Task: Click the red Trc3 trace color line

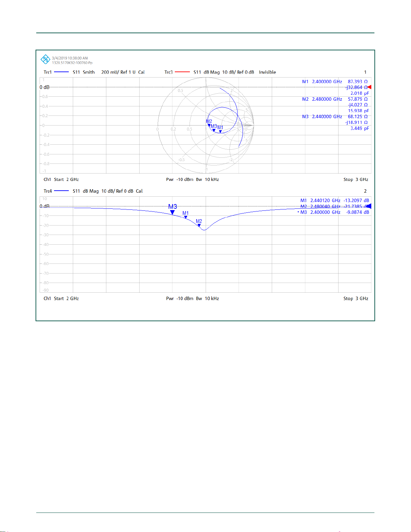Action: click(x=182, y=72)
